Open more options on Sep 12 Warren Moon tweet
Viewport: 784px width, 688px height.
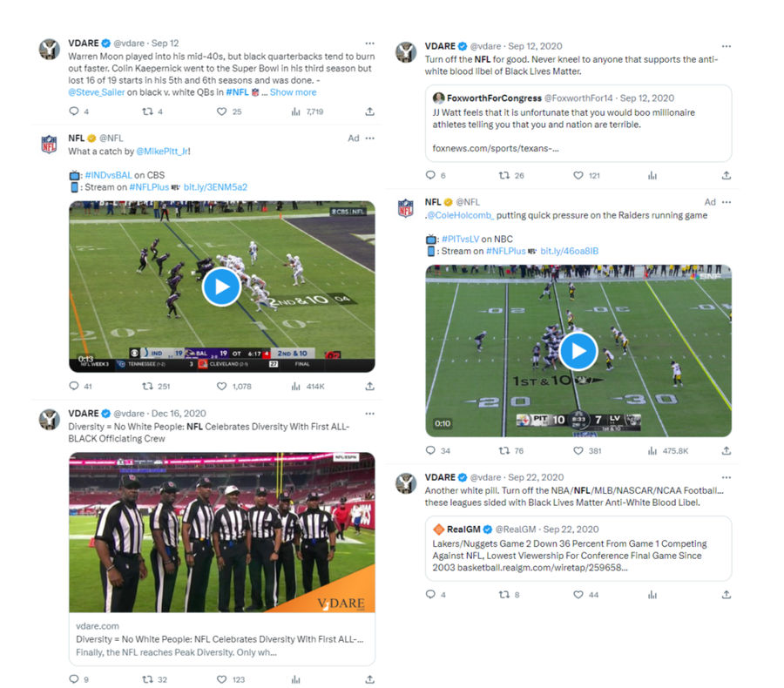[369, 44]
